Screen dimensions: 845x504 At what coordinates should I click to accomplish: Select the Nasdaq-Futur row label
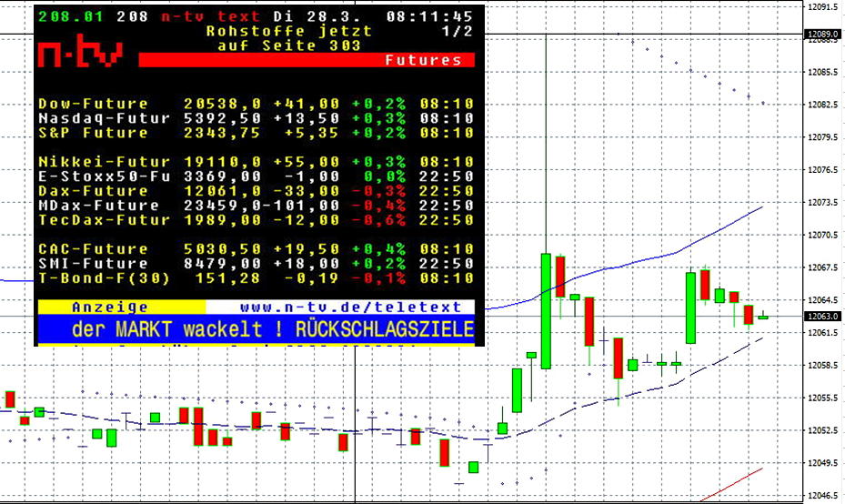coord(104,118)
